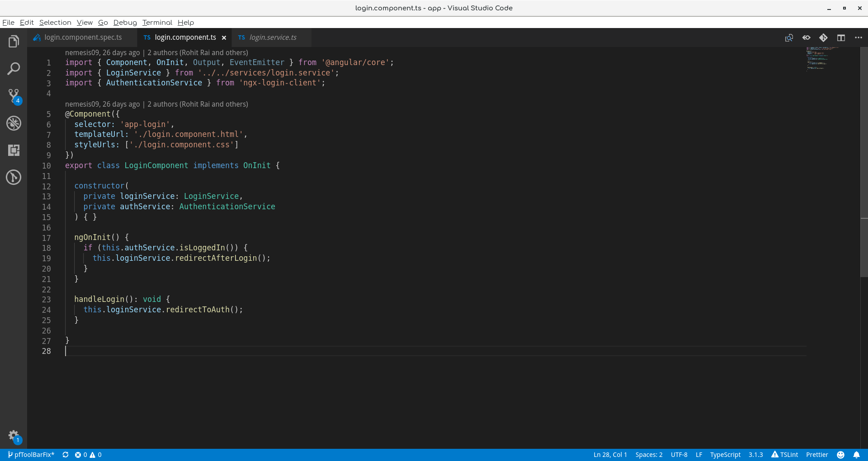Screen dimensions: 868x461
Task: Open the Go menu
Action: (x=103, y=23)
